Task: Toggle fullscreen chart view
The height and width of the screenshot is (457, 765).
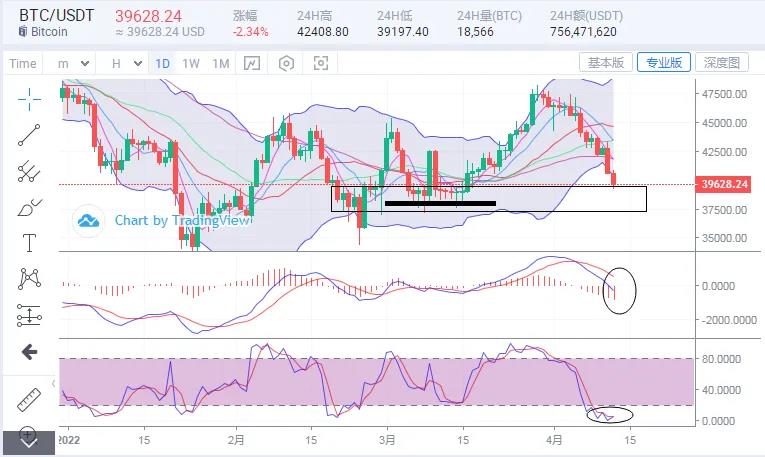Action: coord(321,63)
